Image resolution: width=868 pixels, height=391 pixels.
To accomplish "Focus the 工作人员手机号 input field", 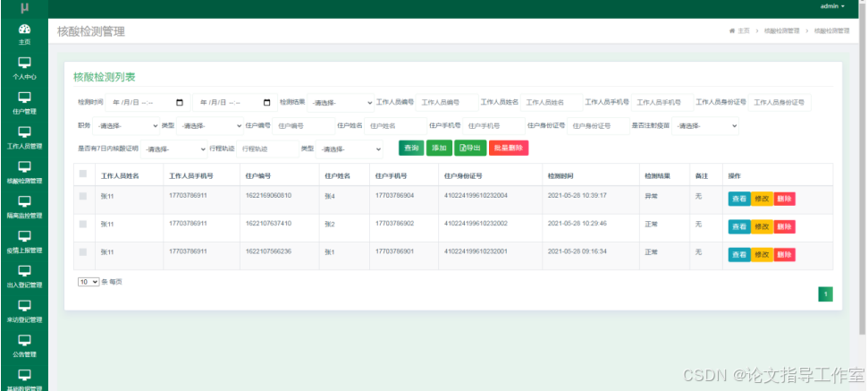I will pyautogui.click(x=662, y=103).
